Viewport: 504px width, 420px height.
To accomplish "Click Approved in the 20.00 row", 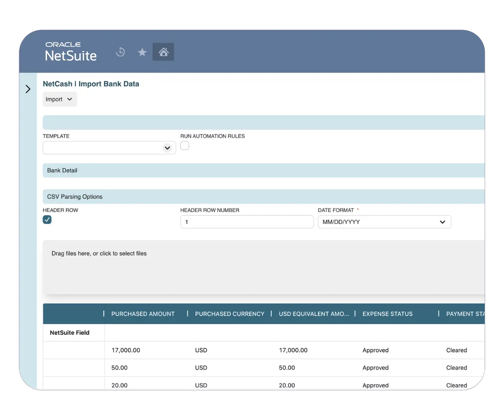I will [x=375, y=385].
